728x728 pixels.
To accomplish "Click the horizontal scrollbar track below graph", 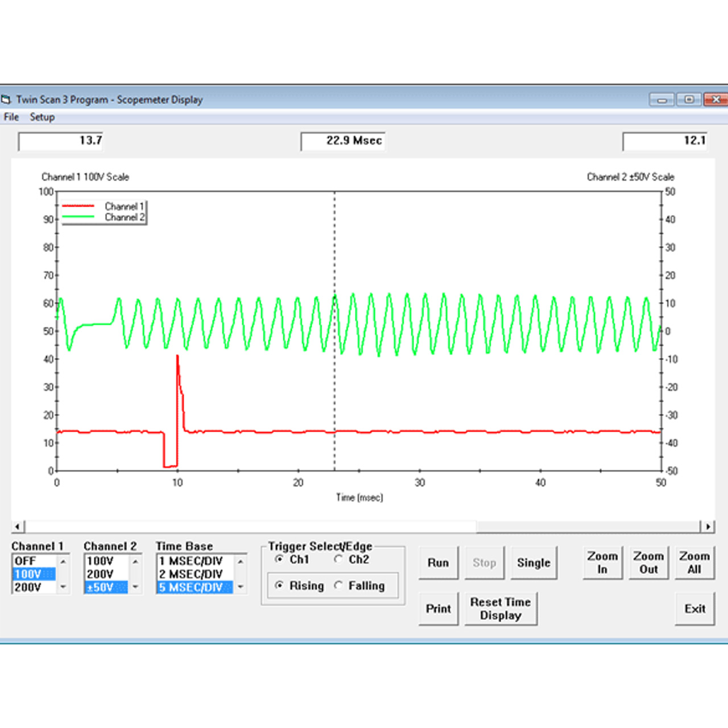I will click(x=586, y=527).
